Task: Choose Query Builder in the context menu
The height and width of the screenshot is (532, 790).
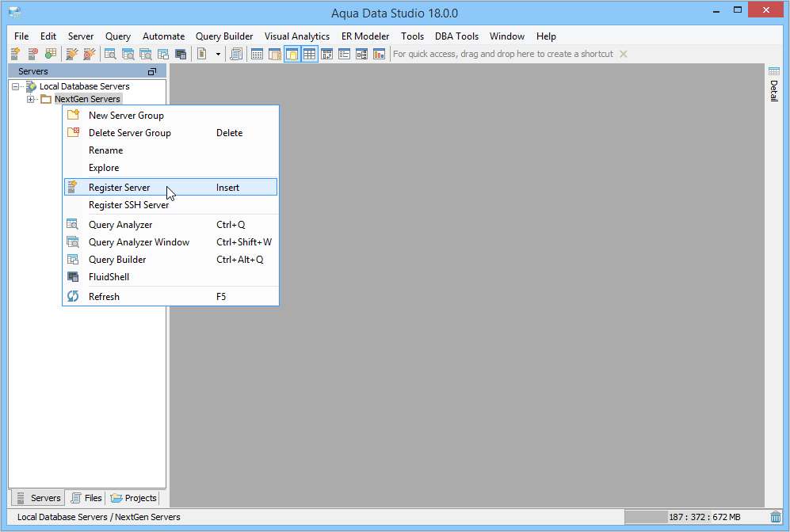Action: click(171, 259)
